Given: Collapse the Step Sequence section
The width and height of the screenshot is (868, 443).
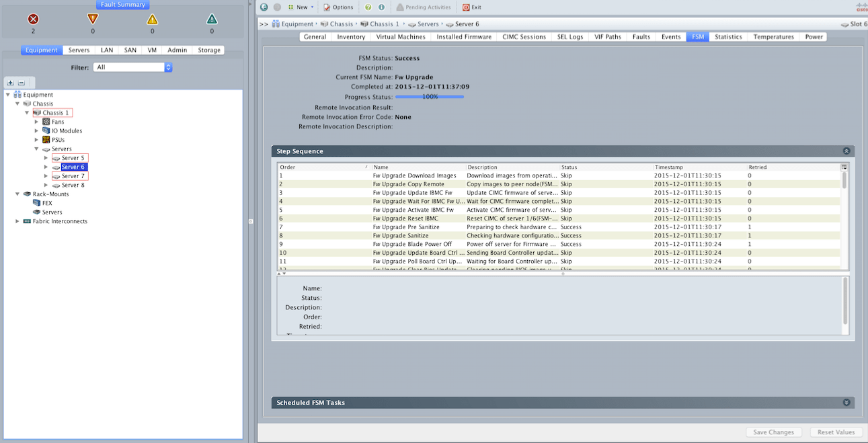Looking at the screenshot, I should pos(846,151).
